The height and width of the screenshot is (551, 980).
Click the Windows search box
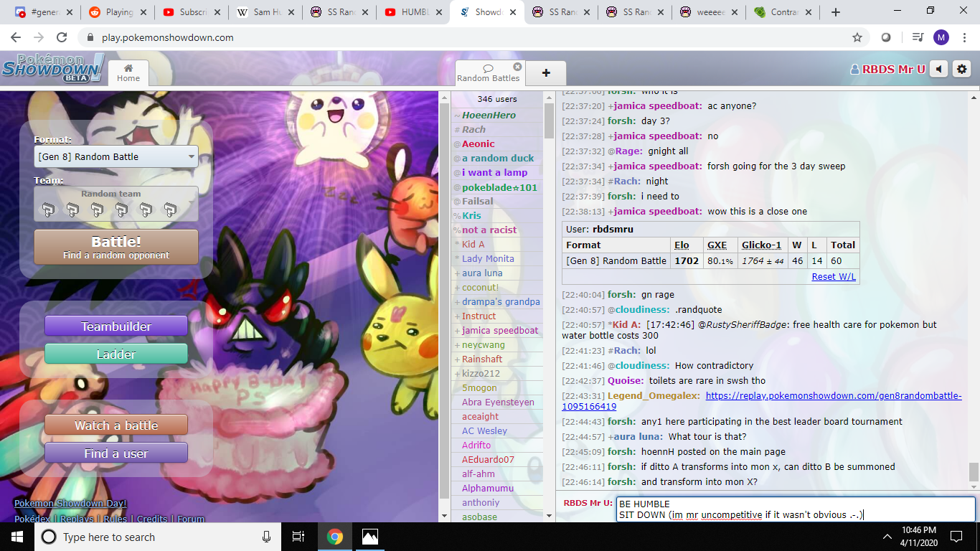pyautogui.click(x=158, y=537)
